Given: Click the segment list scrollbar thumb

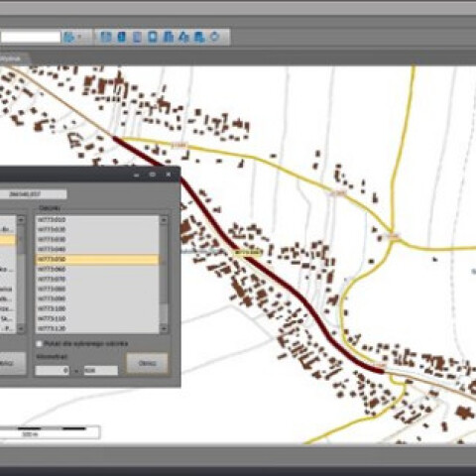Looking at the screenshot, I should point(164,264).
